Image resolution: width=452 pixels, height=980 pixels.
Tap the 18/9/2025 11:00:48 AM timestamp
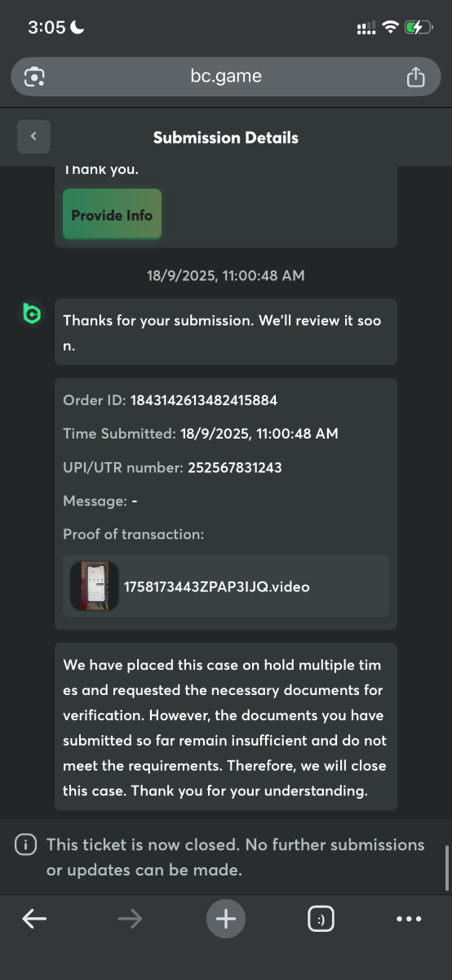226,275
